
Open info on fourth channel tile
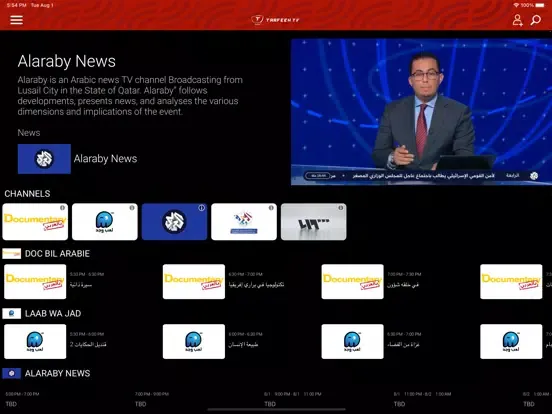(x=271, y=208)
